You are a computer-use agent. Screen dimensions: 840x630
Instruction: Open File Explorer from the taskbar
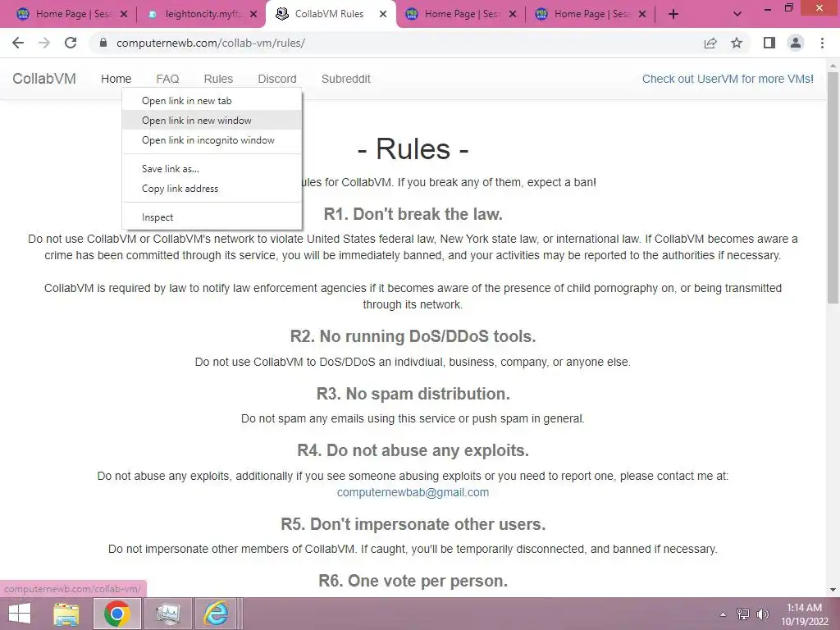click(66, 614)
